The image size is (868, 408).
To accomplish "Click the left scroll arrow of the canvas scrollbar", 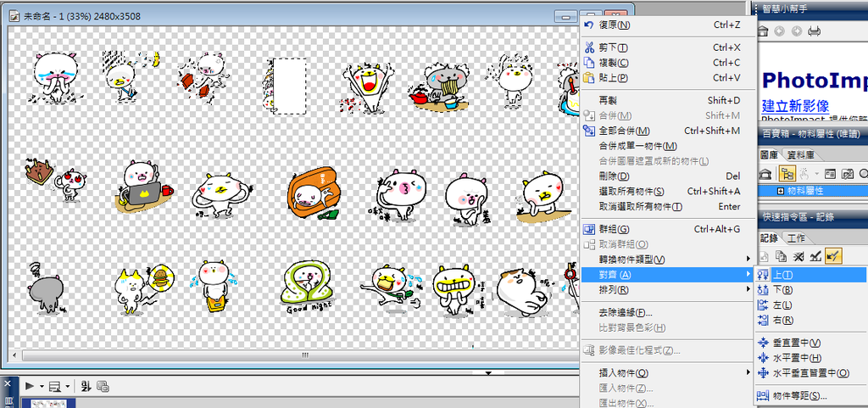I will click(x=14, y=355).
